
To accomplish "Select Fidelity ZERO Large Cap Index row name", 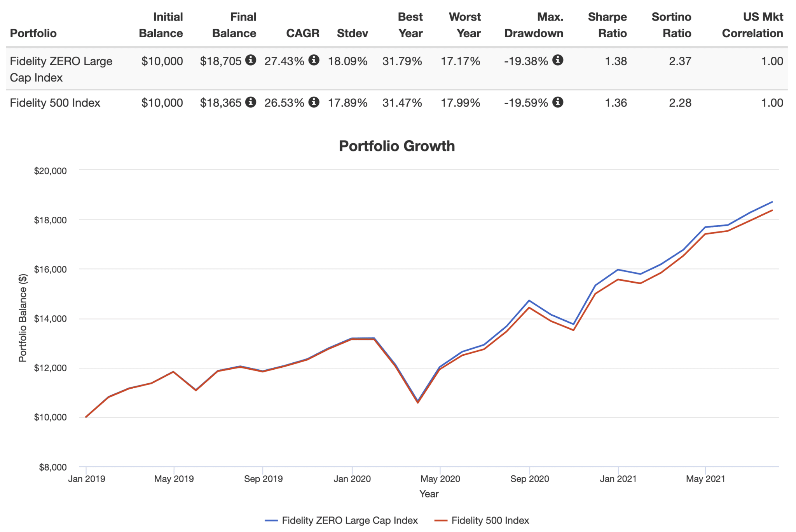I will click(61, 70).
